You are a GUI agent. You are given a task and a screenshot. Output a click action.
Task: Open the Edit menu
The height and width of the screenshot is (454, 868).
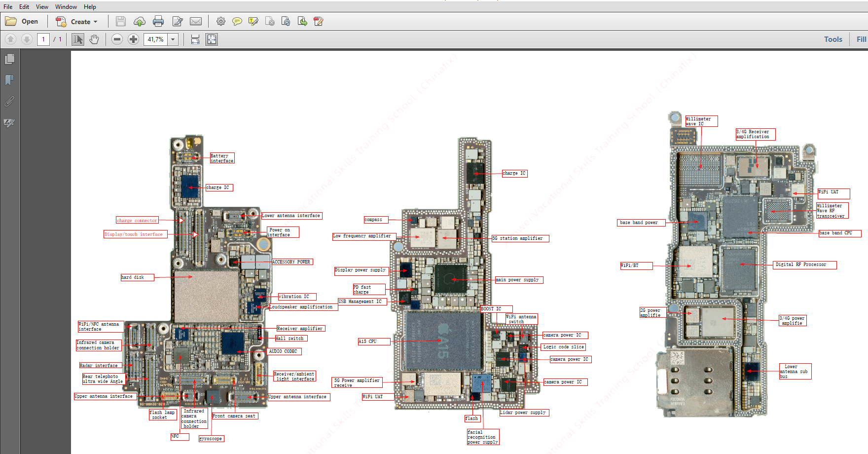[24, 7]
